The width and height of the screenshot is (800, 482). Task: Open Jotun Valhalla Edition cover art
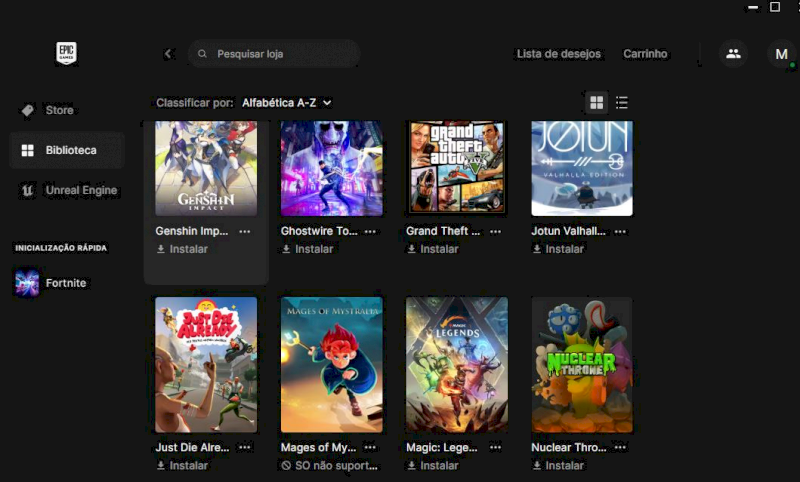tap(582, 168)
